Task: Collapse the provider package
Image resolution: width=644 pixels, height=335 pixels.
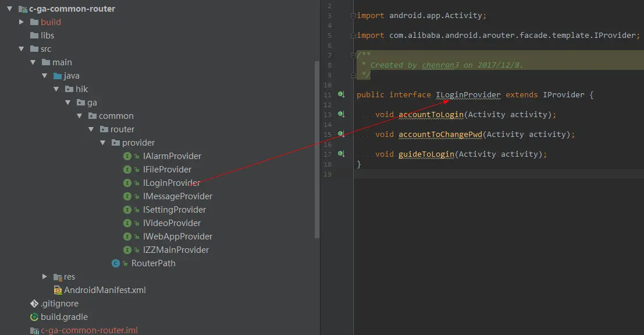Action: tap(102, 143)
